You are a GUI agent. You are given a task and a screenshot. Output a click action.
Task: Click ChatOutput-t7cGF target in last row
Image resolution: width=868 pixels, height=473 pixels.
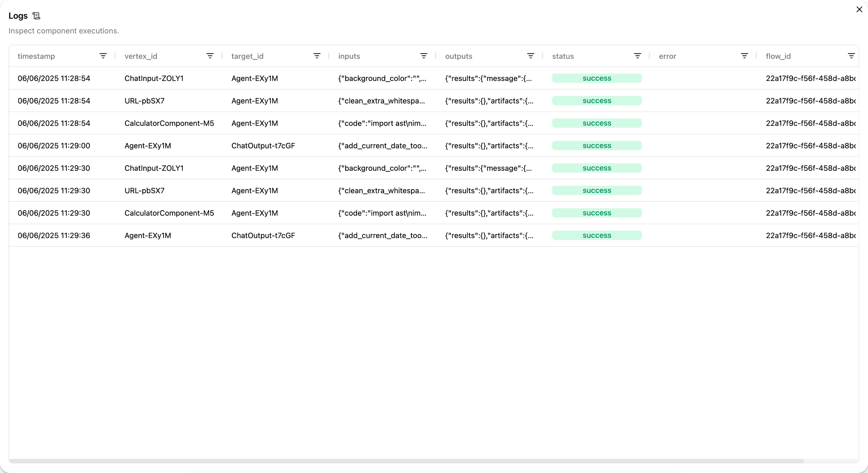(263, 235)
